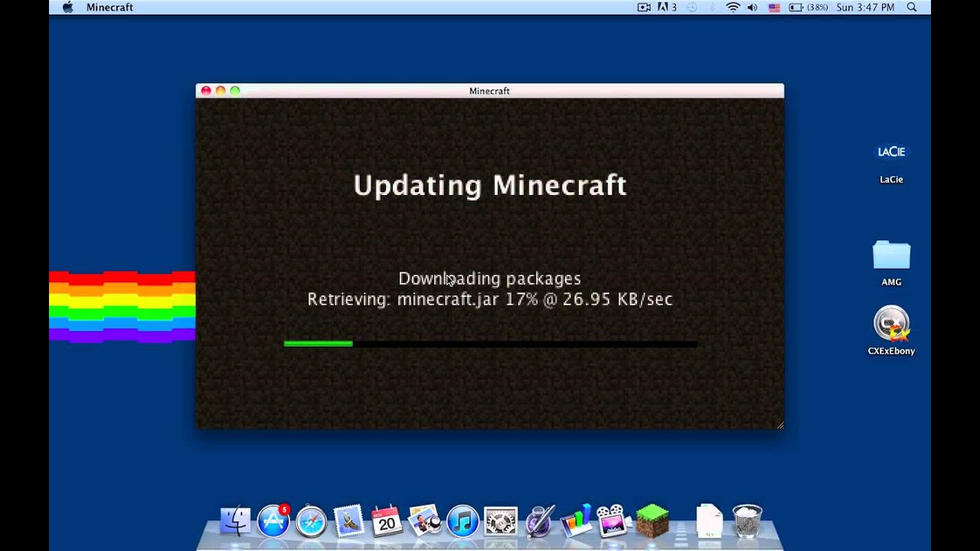The width and height of the screenshot is (980, 551).
Task: Open Preview from the dock
Action: click(x=424, y=521)
